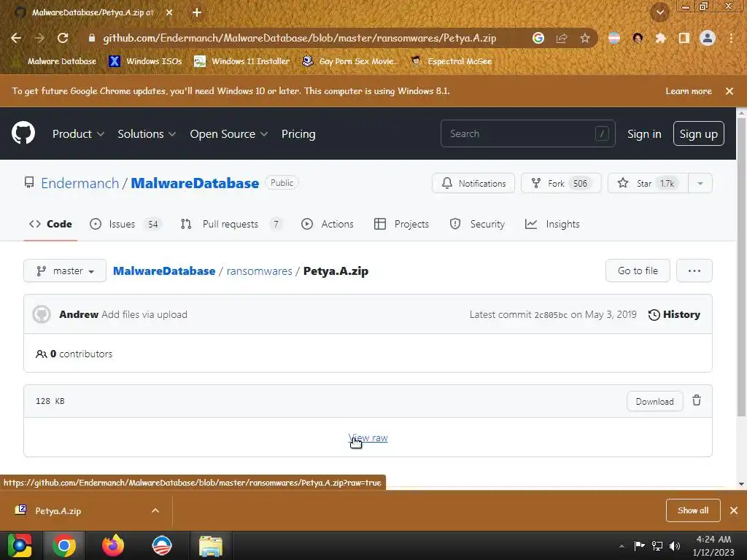
Task: Bookmark this page with the star icon
Action: [585, 38]
